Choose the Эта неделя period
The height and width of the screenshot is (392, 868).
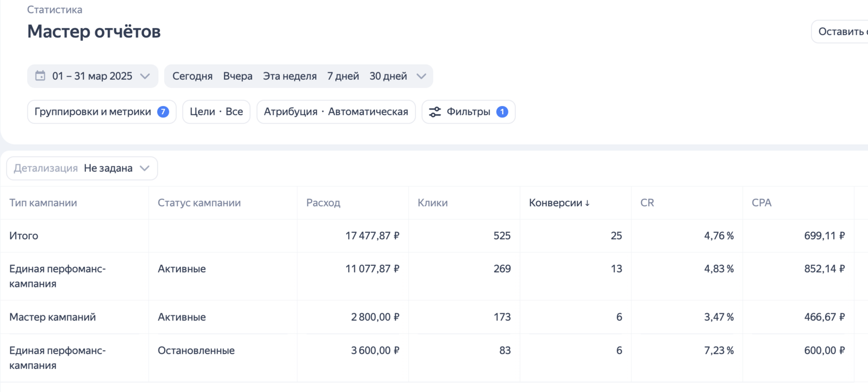click(x=290, y=76)
